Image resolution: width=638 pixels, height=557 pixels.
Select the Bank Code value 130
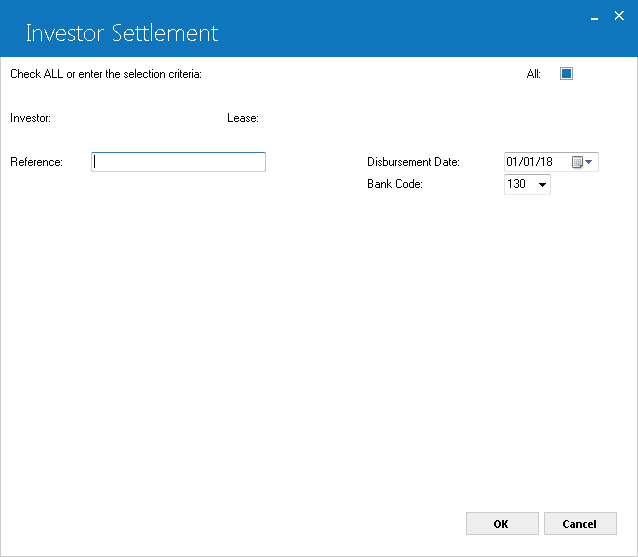coord(516,184)
